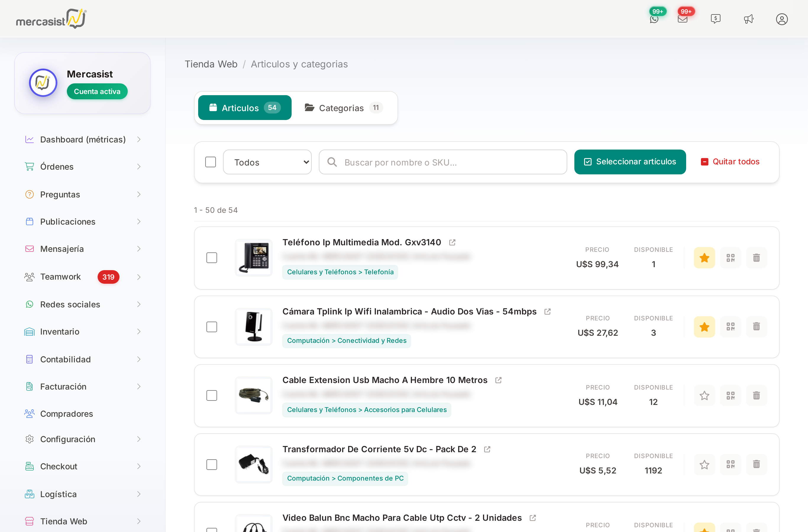808x532 pixels.
Task: Delete the Teléfono Ip Multimedia article
Action: pos(756,258)
